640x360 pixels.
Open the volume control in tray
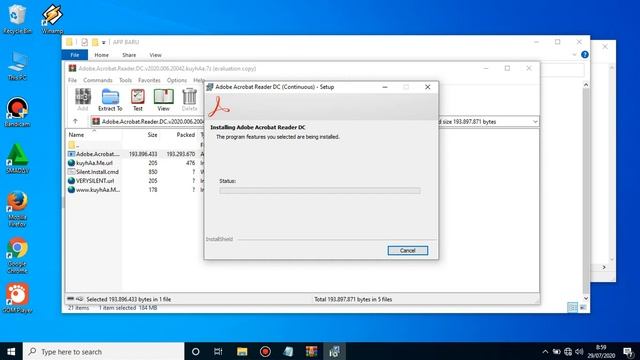579,351
